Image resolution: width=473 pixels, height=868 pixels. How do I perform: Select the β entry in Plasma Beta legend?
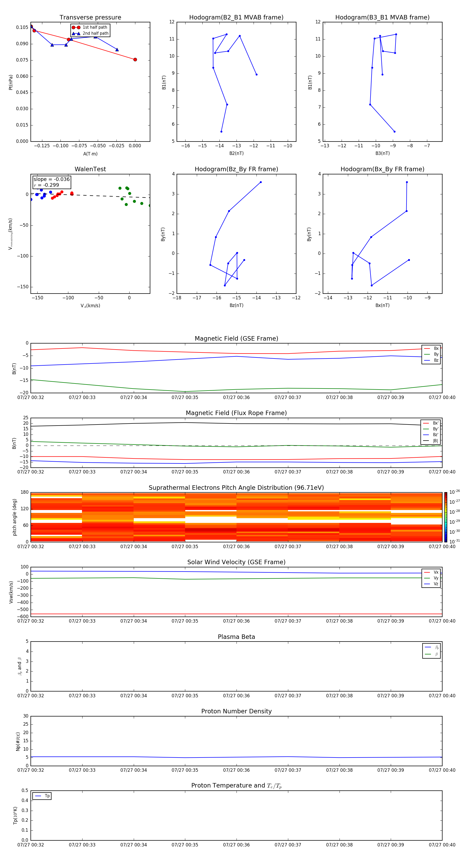coord(431,654)
